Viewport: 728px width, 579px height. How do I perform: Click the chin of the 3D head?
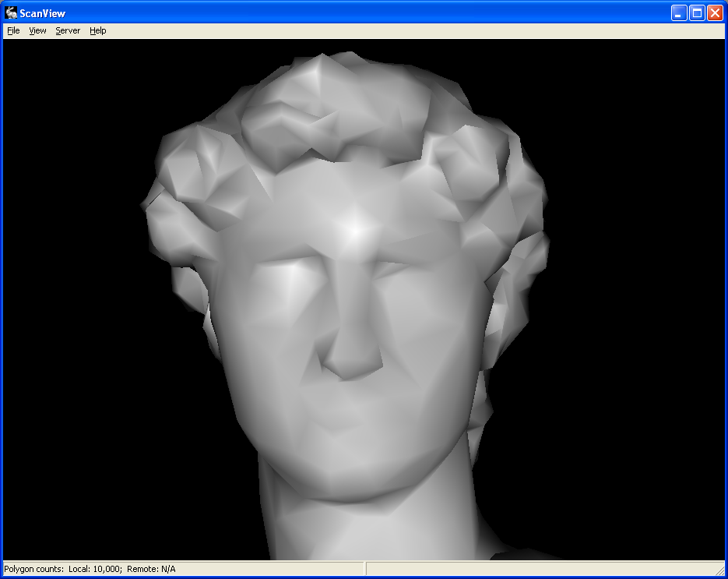click(x=350, y=479)
